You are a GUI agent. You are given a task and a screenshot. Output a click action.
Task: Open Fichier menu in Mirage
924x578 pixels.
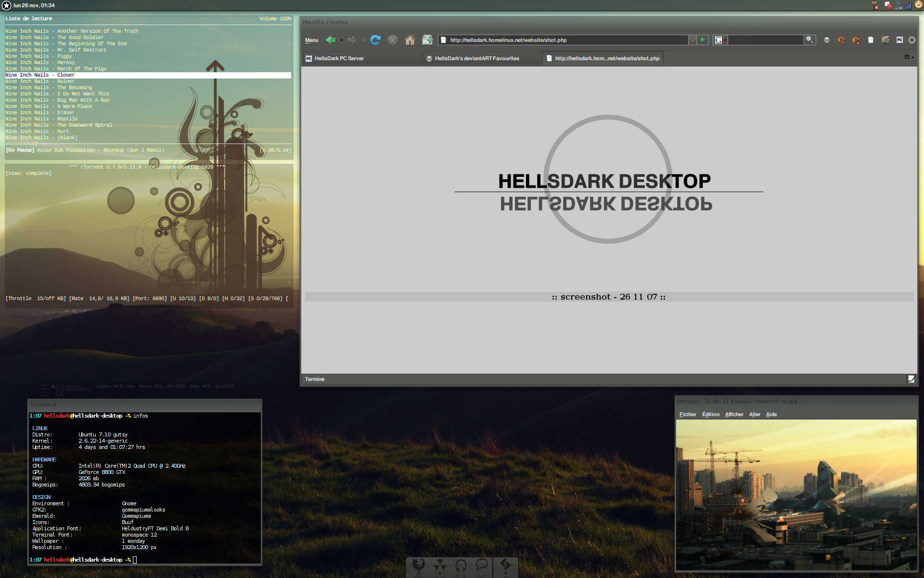coord(688,414)
